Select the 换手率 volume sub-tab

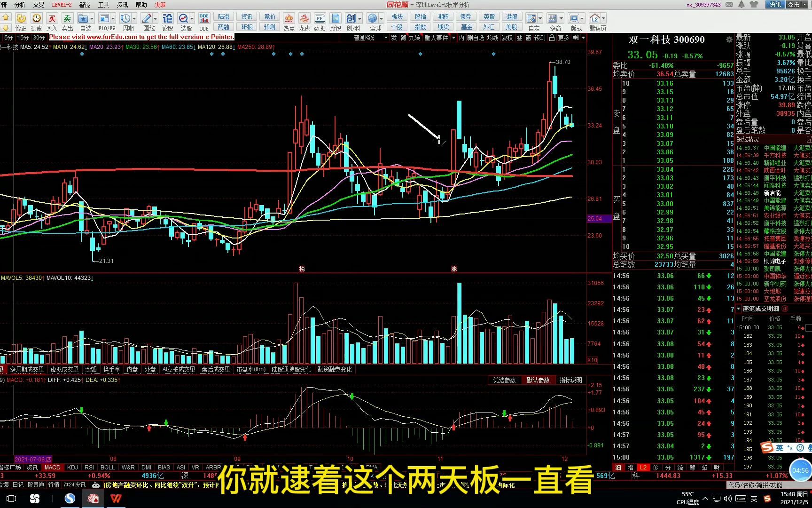[112, 370]
